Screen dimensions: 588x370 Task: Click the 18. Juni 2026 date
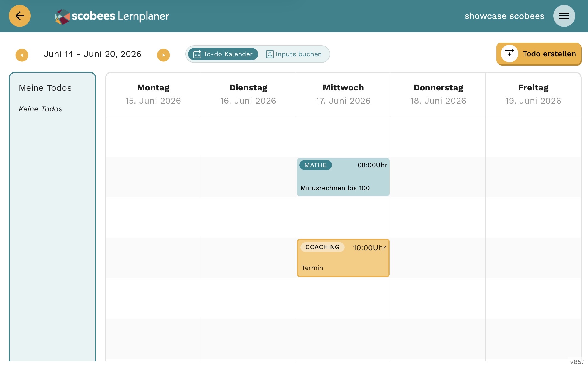pyautogui.click(x=438, y=101)
